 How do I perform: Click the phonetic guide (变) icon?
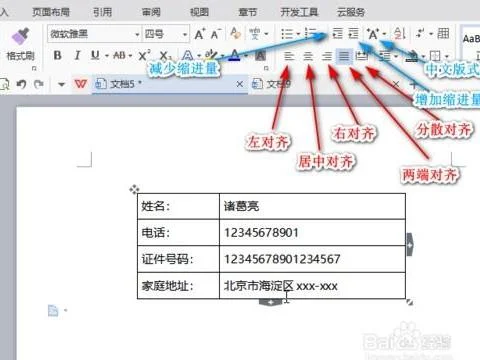(255, 34)
